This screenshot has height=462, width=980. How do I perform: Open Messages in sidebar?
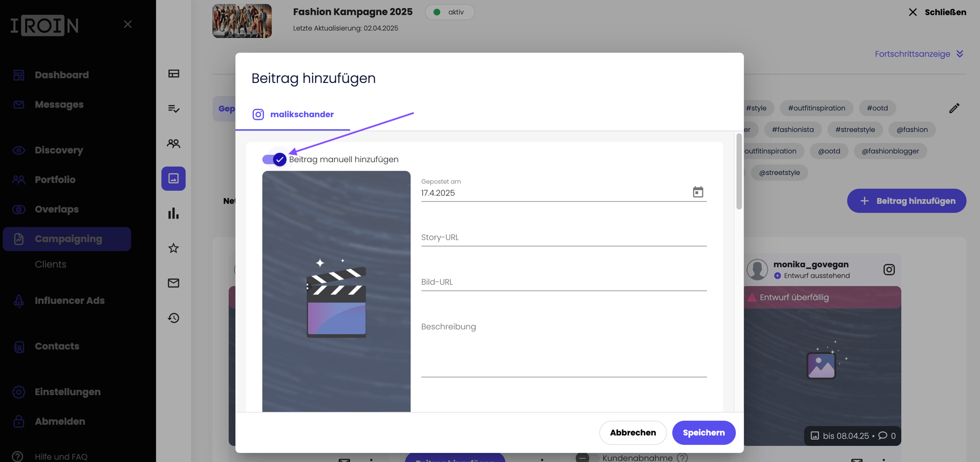[59, 104]
